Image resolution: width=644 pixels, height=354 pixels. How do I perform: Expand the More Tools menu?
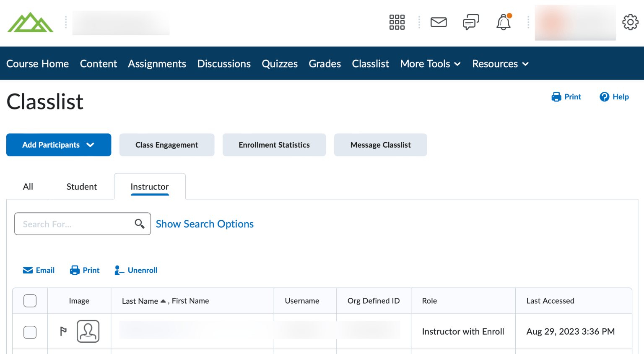pos(431,64)
